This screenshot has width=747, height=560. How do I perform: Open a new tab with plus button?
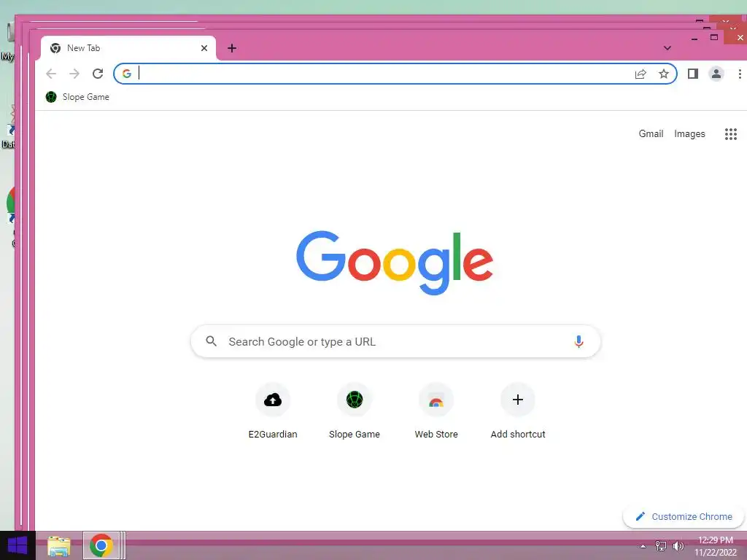point(231,48)
